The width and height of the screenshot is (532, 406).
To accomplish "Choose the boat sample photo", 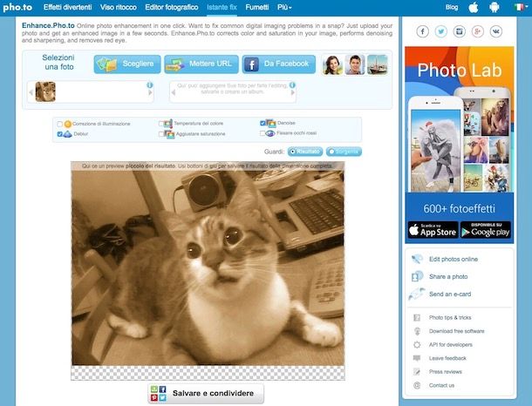I will pos(378,64).
